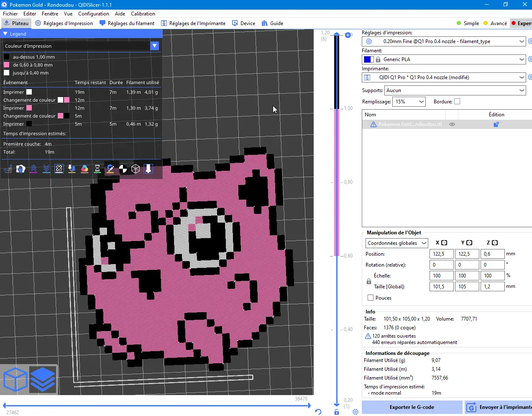Toggle print pauses hourglass icon in legend
Screen dimensions: 532x416
(97, 169)
